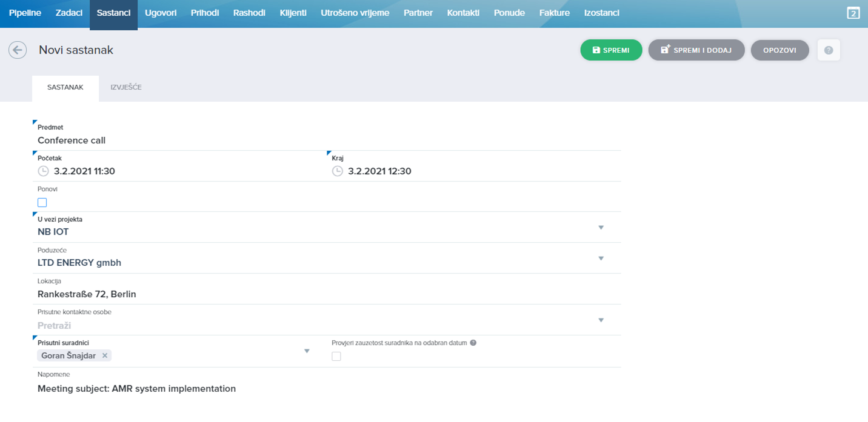
Task: Expand the Prisutni suradnici dropdown
Action: pos(307,350)
